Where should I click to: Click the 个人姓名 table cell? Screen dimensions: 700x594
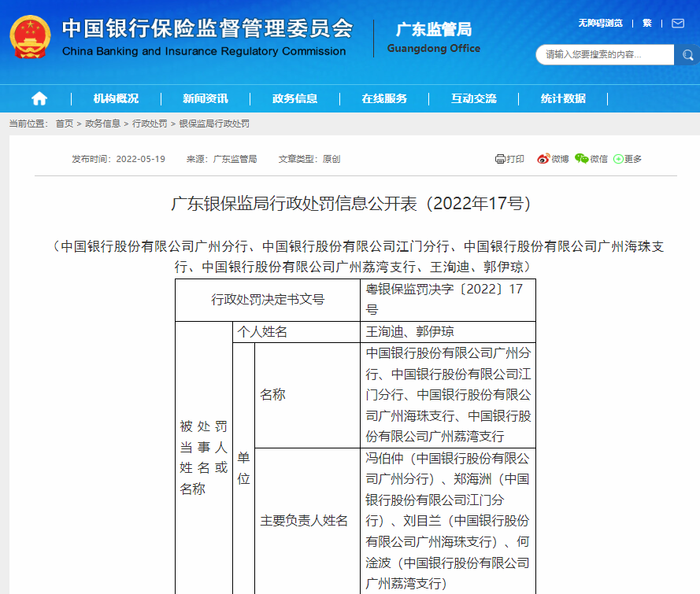click(296, 332)
